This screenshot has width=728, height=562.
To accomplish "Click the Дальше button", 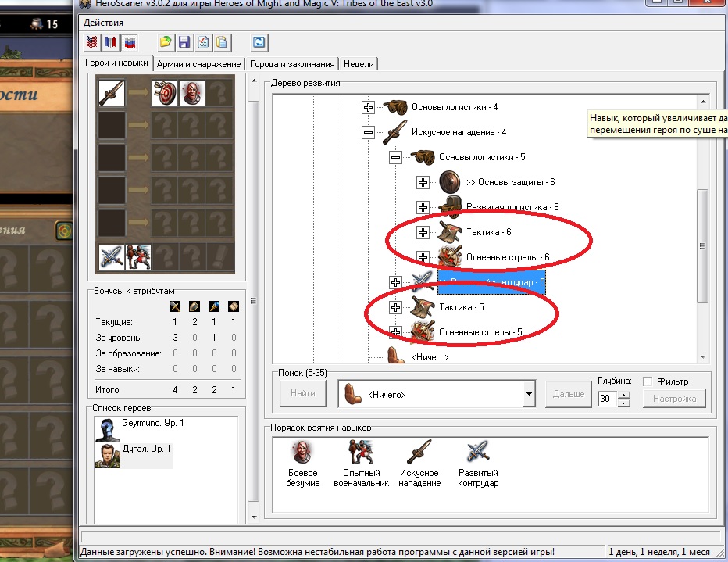I will pyautogui.click(x=569, y=394).
